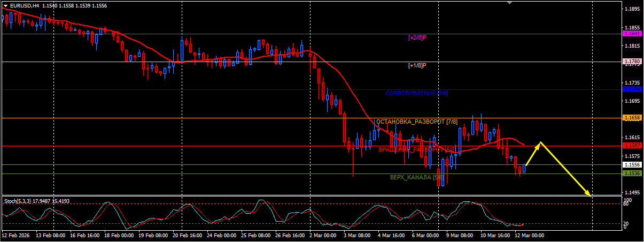Select the EURUSD,H4 chart title text

coord(24,5)
